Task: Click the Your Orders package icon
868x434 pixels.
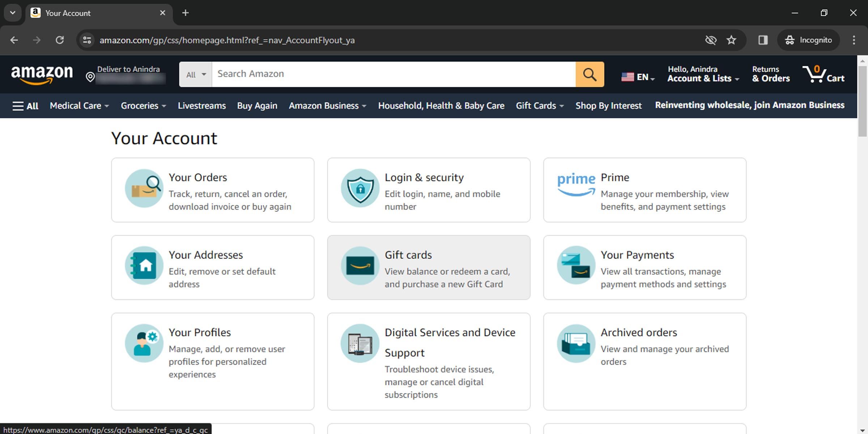Action: (x=144, y=188)
